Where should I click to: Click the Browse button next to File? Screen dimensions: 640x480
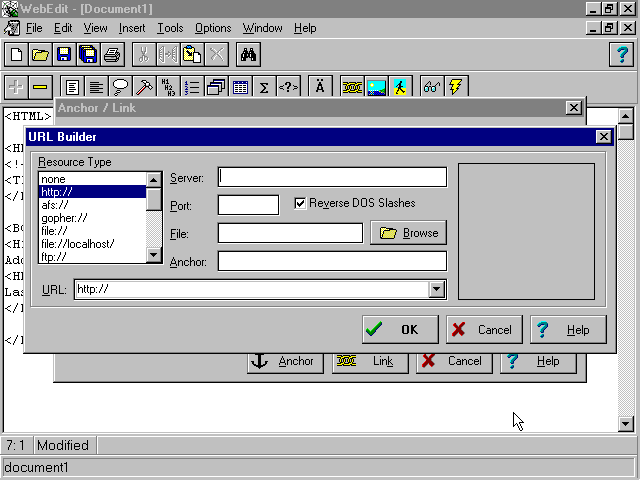[x=408, y=233]
